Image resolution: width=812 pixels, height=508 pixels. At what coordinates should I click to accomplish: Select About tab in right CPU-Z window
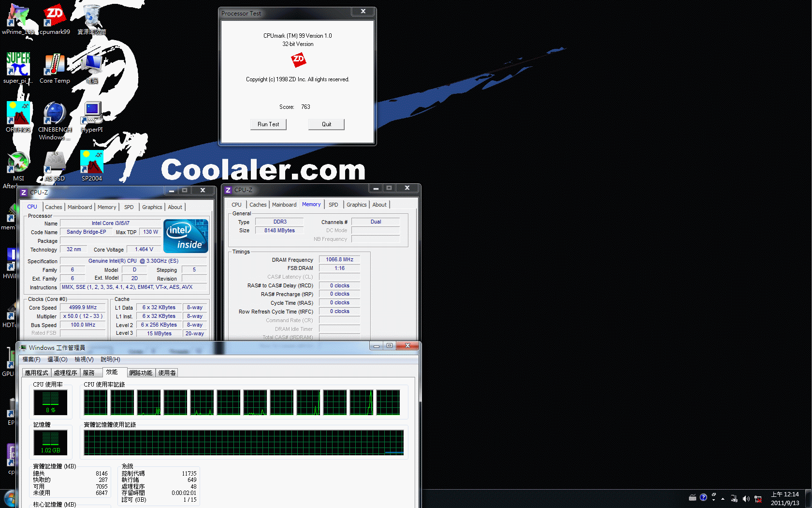click(379, 205)
